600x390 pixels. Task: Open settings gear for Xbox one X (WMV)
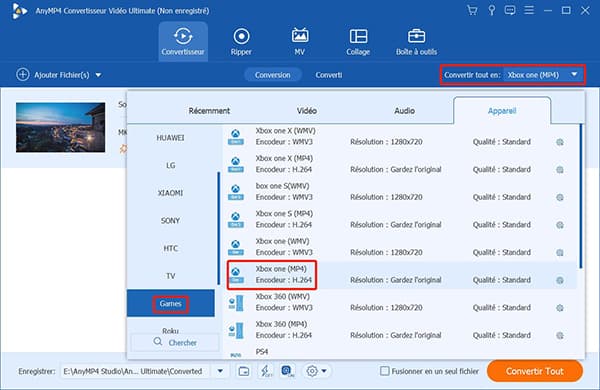tap(560, 142)
